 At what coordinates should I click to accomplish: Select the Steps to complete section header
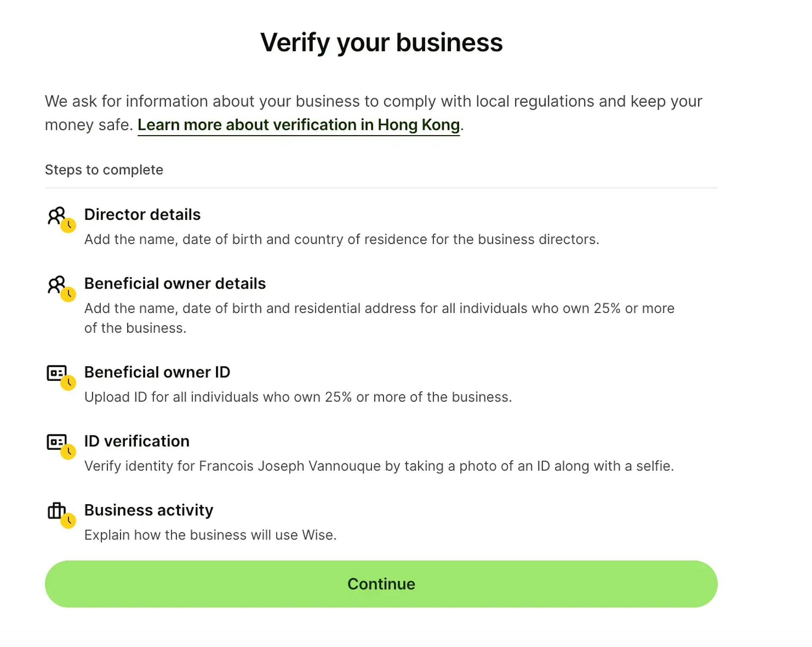click(x=104, y=170)
